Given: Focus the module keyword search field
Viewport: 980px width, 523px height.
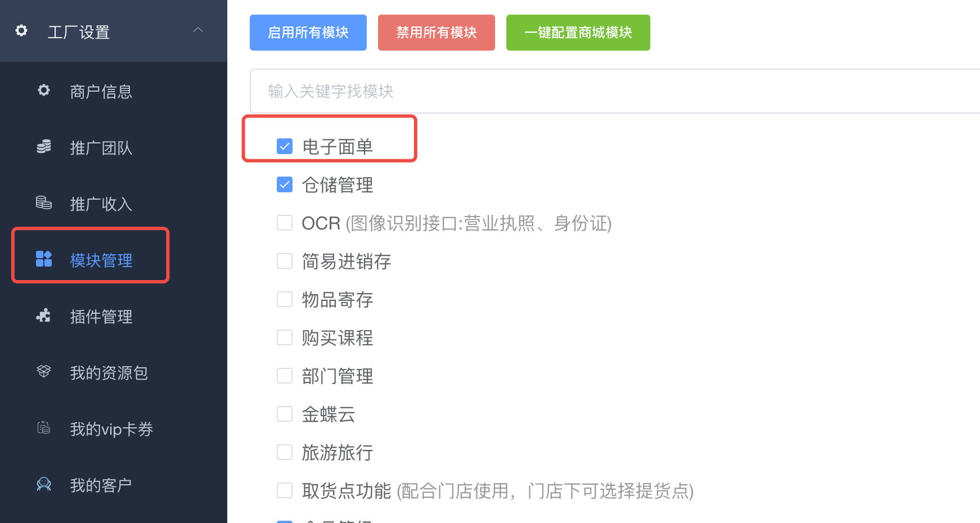Looking at the screenshot, I should click(x=613, y=91).
